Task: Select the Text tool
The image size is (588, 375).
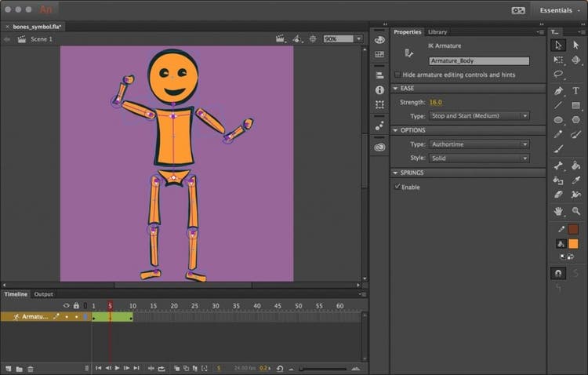Action: tap(575, 90)
